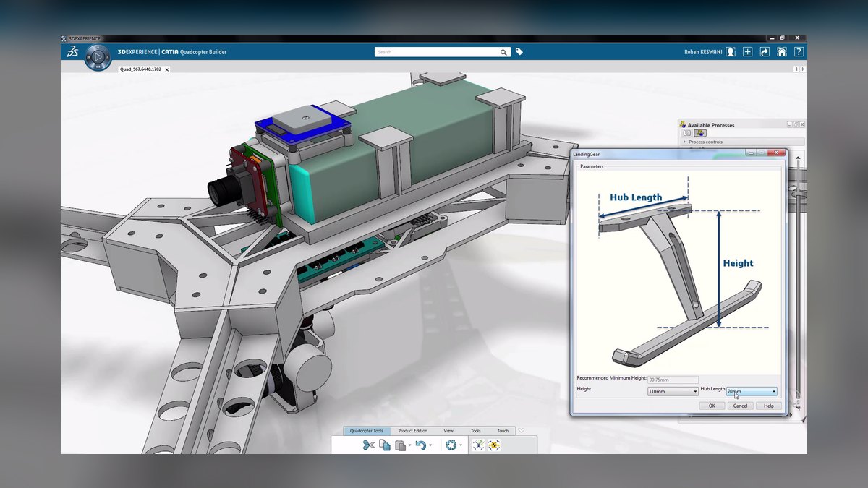
Task: Click Cancel in the LandingGear dialog
Action: click(x=740, y=406)
